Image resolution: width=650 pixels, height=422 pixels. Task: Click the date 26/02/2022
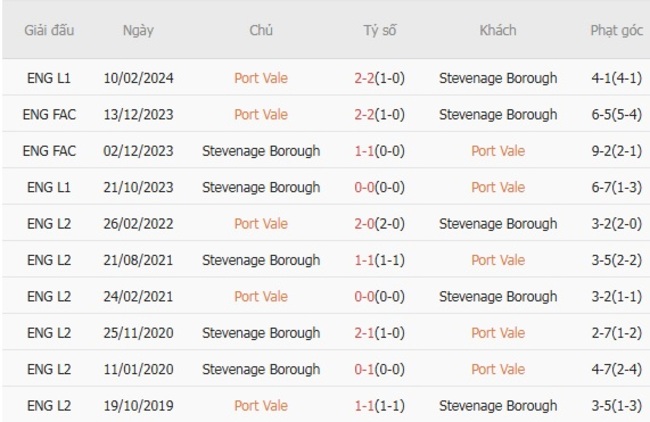[x=138, y=224]
